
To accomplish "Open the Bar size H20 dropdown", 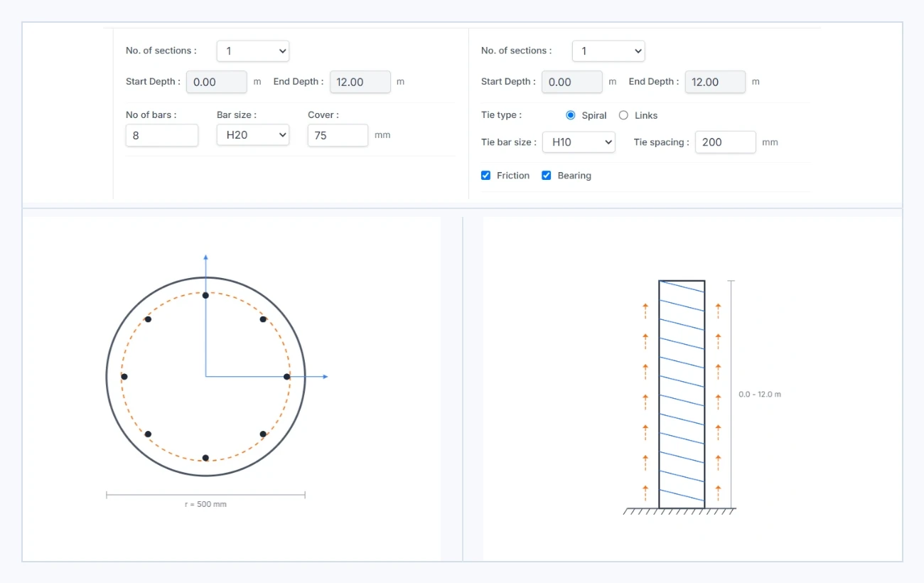I will click(253, 134).
